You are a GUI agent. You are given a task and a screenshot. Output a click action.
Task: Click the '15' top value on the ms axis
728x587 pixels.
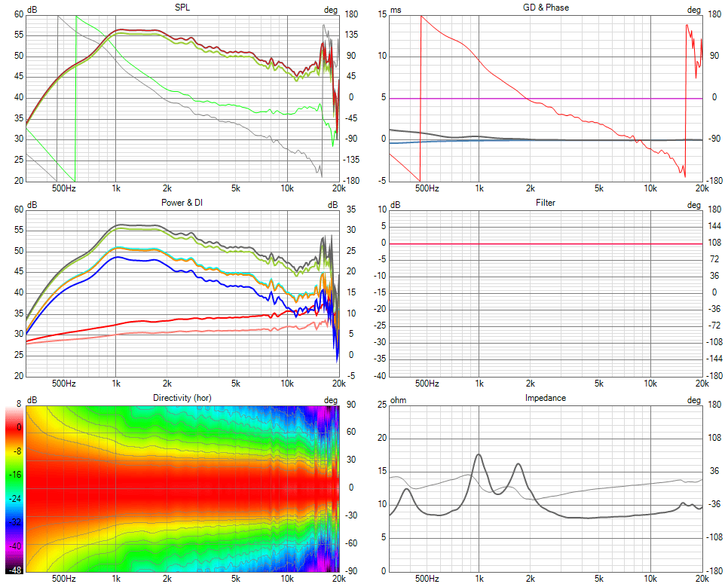pos(382,14)
